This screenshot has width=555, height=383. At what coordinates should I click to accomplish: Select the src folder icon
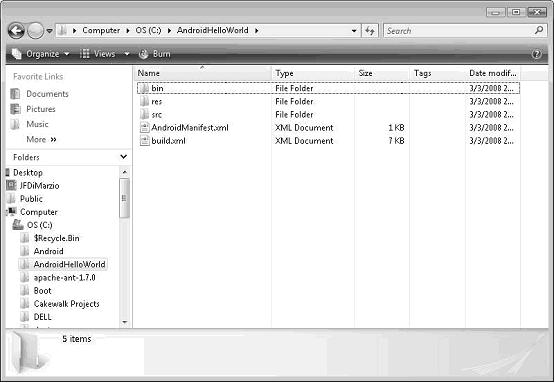tap(144, 114)
